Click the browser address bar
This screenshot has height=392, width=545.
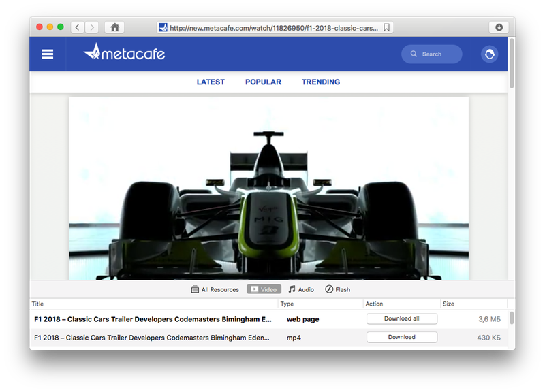[272, 28]
